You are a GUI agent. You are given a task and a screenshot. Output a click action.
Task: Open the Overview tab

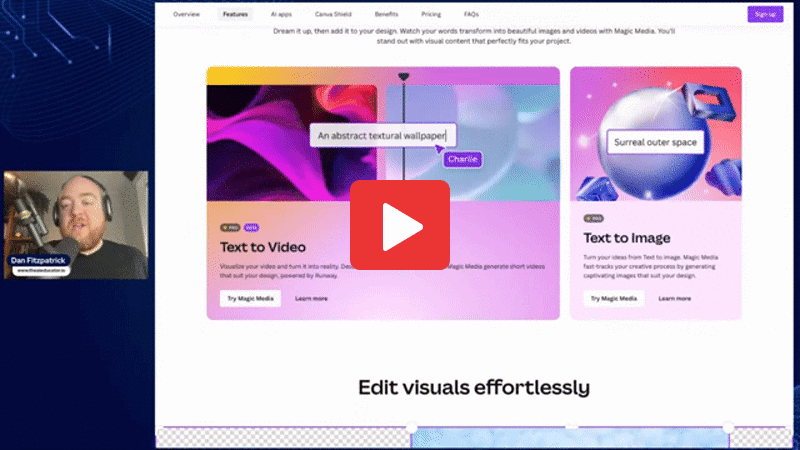[x=186, y=14]
